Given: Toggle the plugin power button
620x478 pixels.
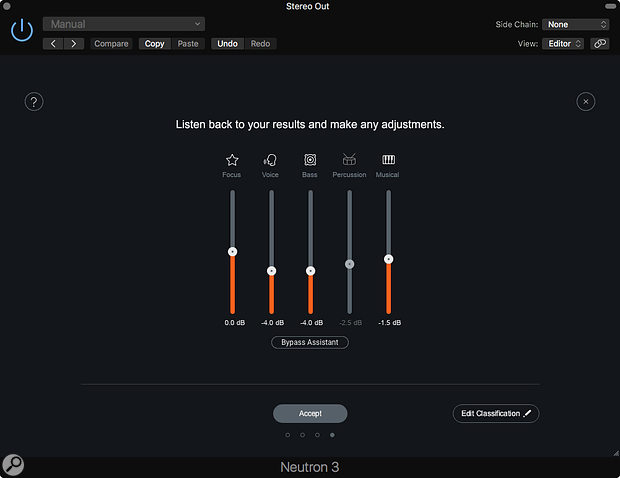Looking at the screenshot, I should coord(22,30).
